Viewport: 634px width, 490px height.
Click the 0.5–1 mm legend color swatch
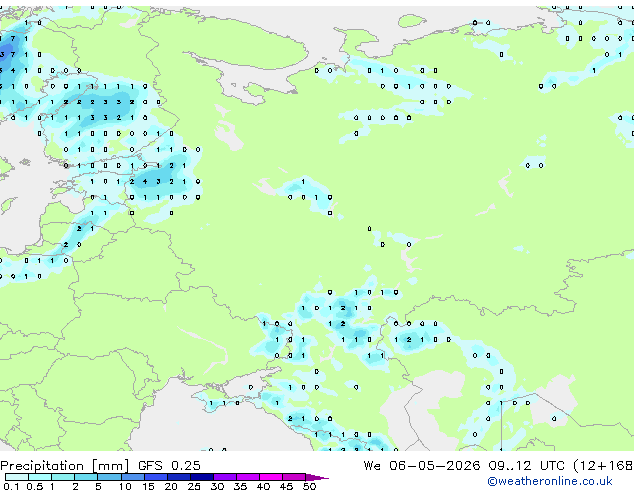(x=40, y=477)
